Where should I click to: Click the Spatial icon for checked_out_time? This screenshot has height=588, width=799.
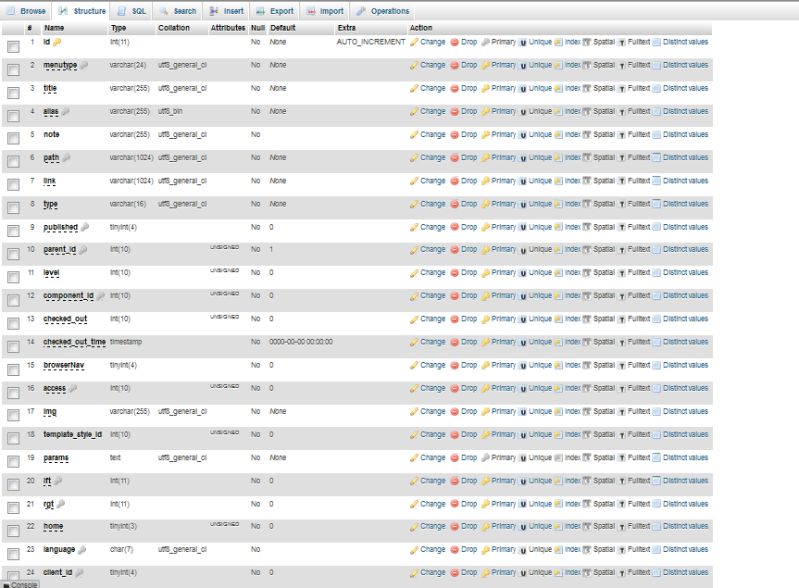(587, 342)
